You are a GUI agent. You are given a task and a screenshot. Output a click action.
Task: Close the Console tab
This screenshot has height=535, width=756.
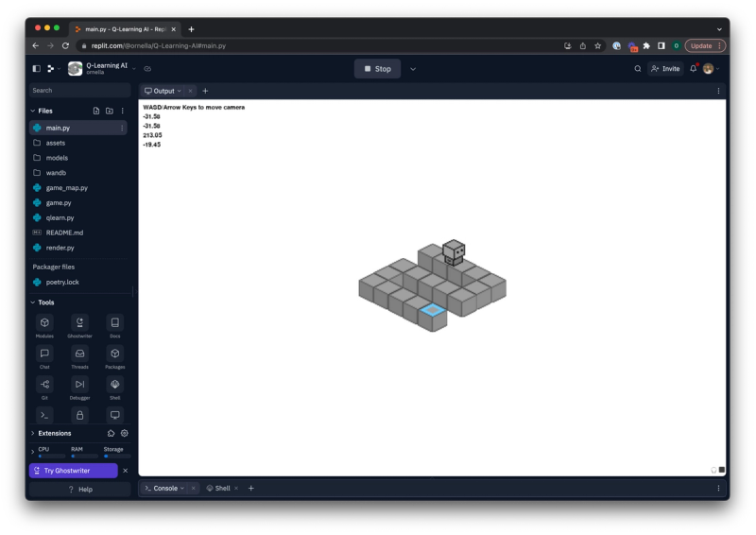pyautogui.click(x=194, y=488)
